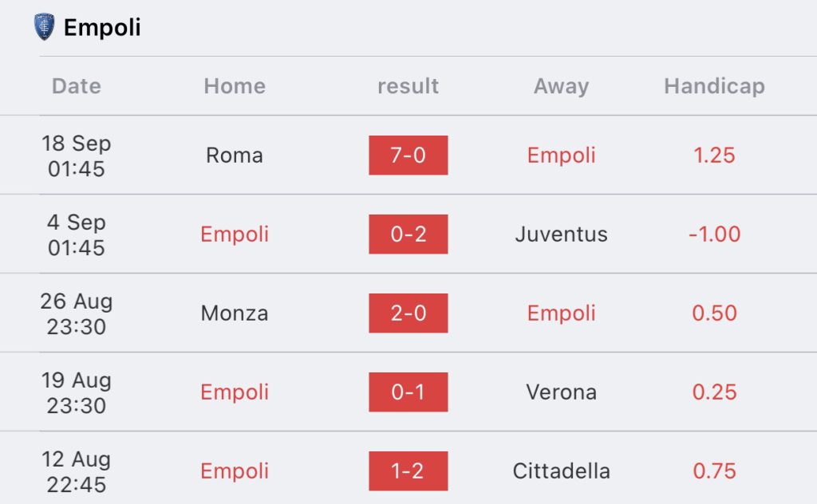Screen dimensions: 817x504
Task: Click the Cittadella team name
Action: point(561,471)
